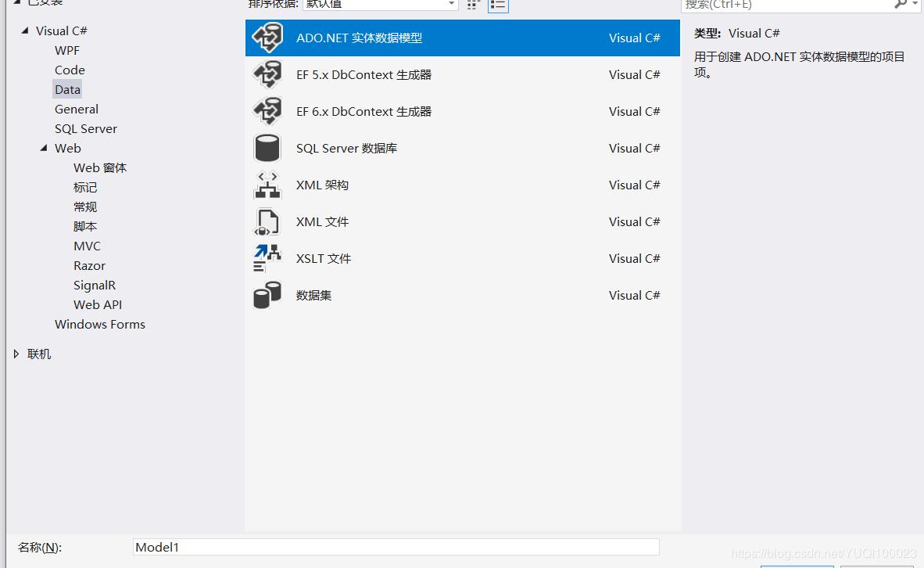924x568 pixels.
Task: Select the 标记 category
Action: (85, 188)
